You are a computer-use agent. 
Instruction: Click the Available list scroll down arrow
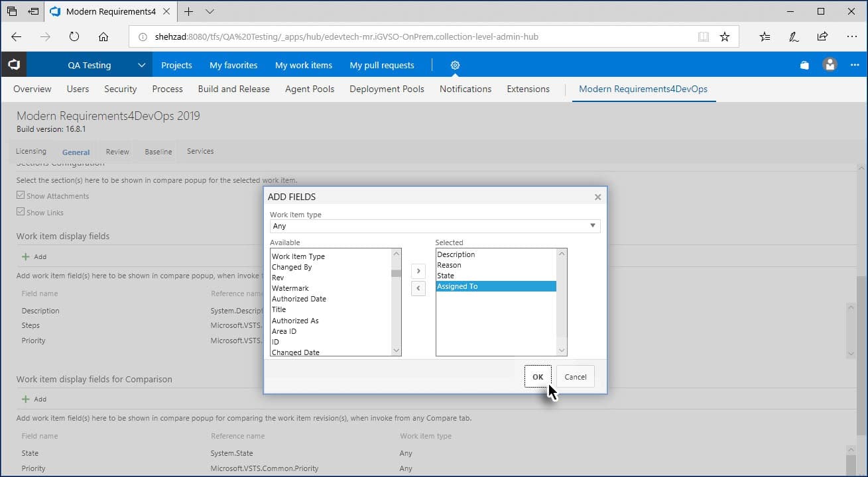[396, 350]
